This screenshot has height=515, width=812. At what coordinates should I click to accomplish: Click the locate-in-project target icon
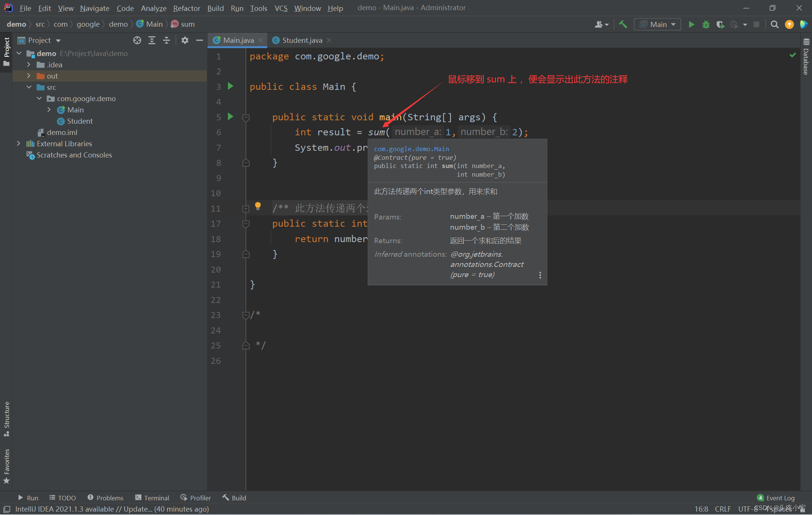coord(137,40)
